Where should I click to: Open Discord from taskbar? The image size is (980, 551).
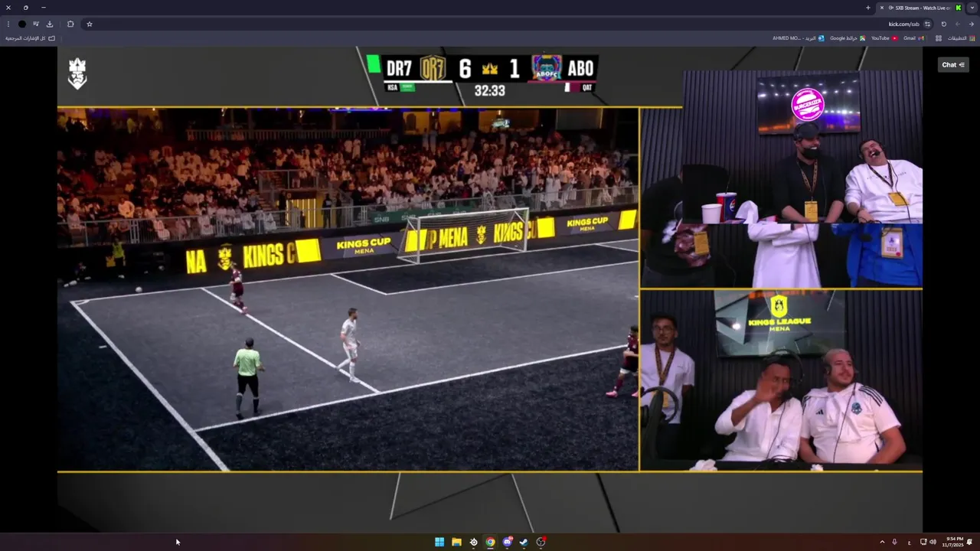tap(507, 542)
